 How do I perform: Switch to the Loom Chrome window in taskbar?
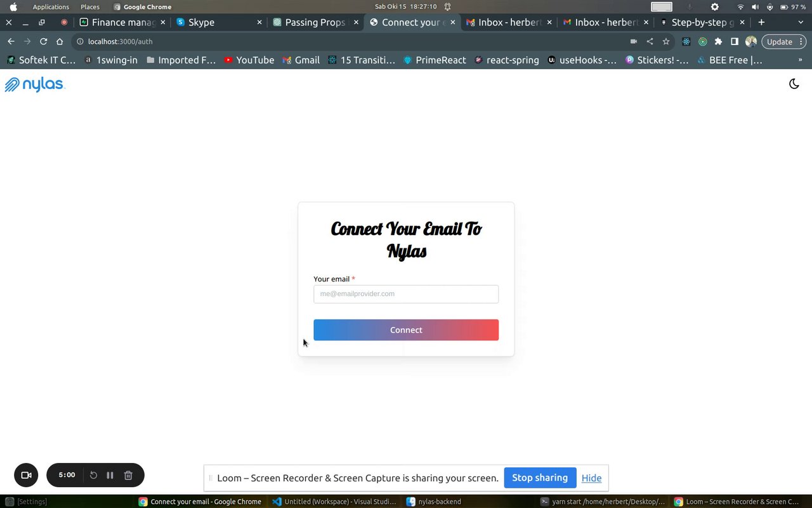pyautogui.click(x=737, y=502)
